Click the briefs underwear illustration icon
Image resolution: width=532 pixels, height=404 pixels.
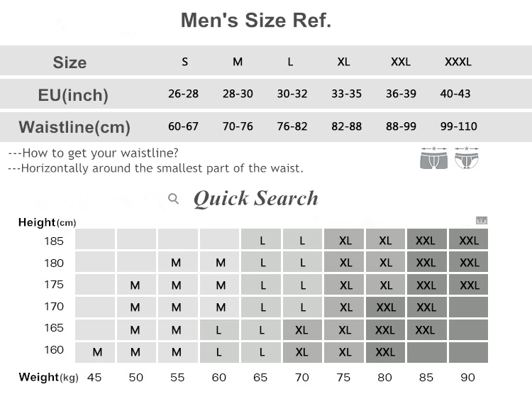pos(467,158)
